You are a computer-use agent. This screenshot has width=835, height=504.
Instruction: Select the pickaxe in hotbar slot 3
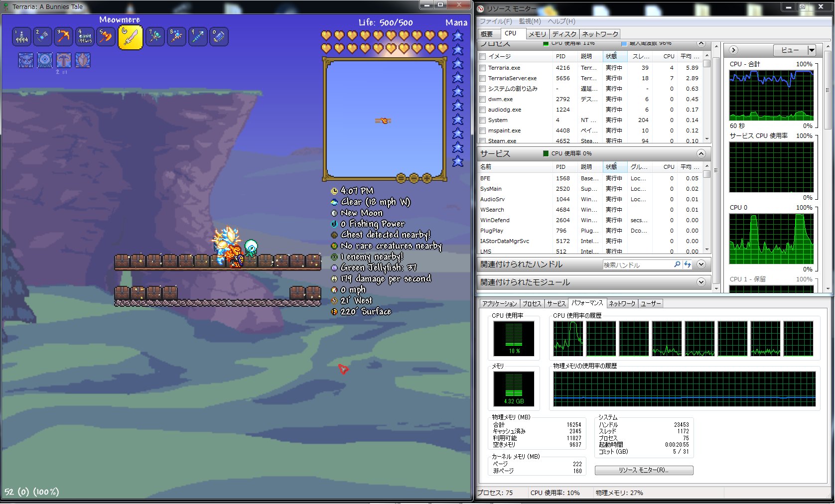point(63,37)
